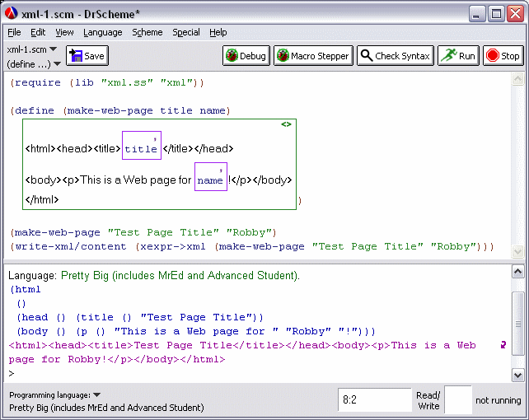Image resolution: width=529 pixels, height=420 pixels.
Task: Click the green XML box toggle icon
Action: coord(286,124)
